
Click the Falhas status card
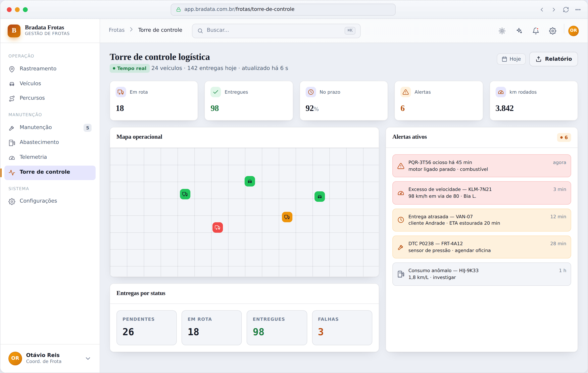(x=342, y=328)
